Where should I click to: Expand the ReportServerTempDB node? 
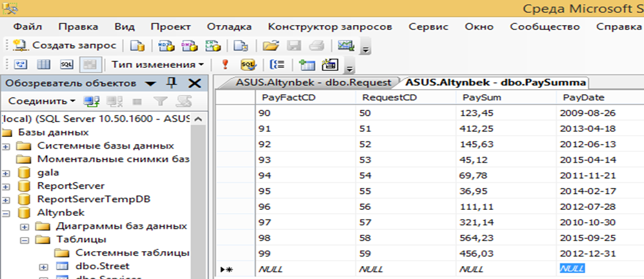6,200
